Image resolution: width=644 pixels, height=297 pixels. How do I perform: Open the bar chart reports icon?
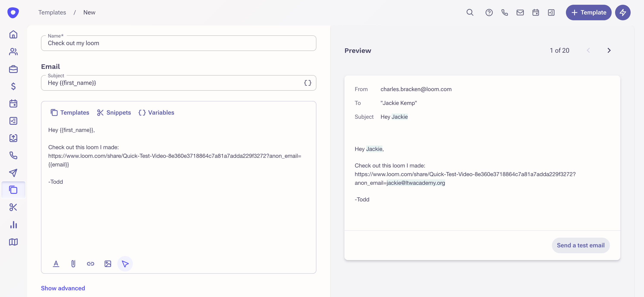pyautogui.click(x=13, y=225)
